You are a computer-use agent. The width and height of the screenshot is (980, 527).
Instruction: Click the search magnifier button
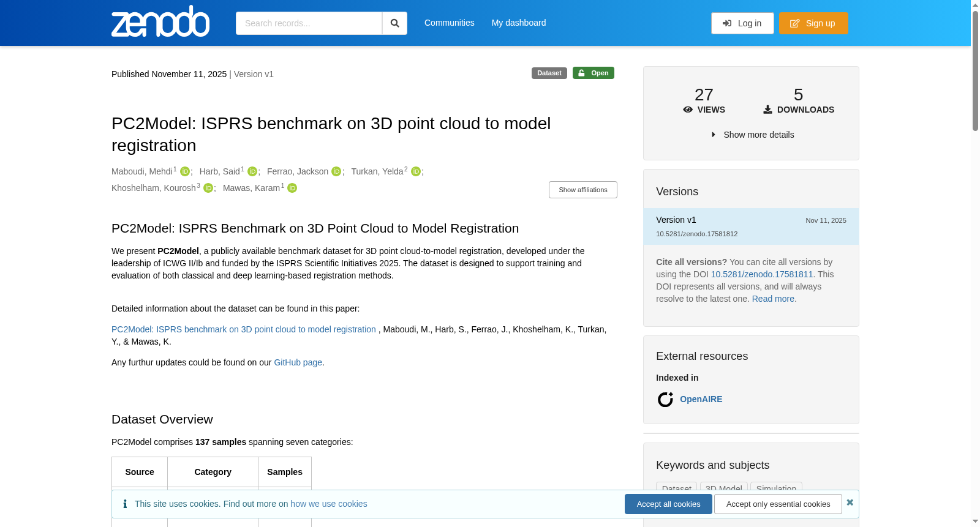394,23
